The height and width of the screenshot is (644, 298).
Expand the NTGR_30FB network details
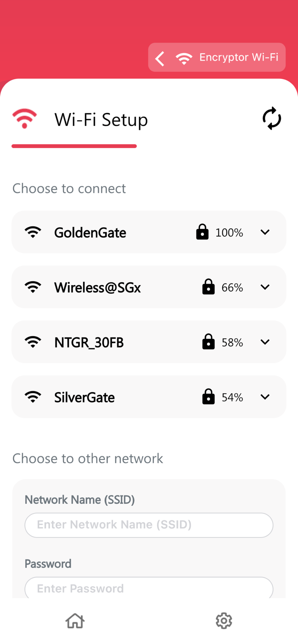pyautogui.click(x=265, y=342)
